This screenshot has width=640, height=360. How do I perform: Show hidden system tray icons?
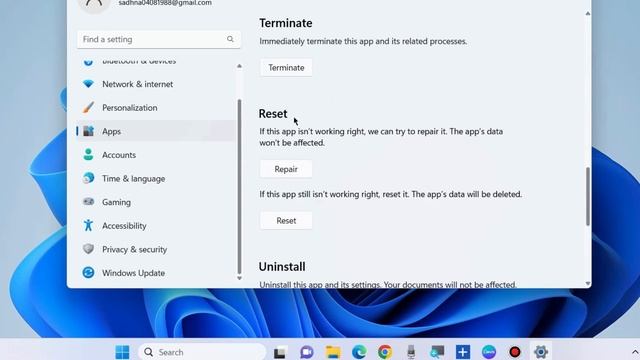tap(635, 352)
